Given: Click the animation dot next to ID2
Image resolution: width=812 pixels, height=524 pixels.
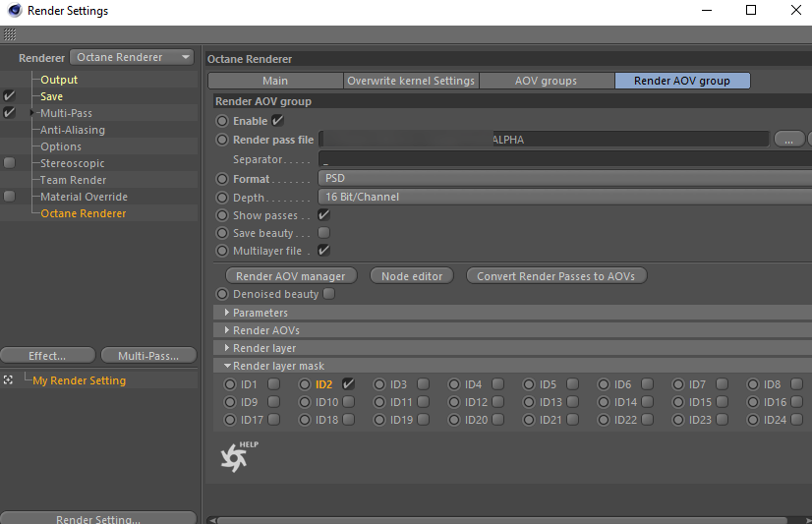Looking at the screenshot, I should [x=305, y=384].
